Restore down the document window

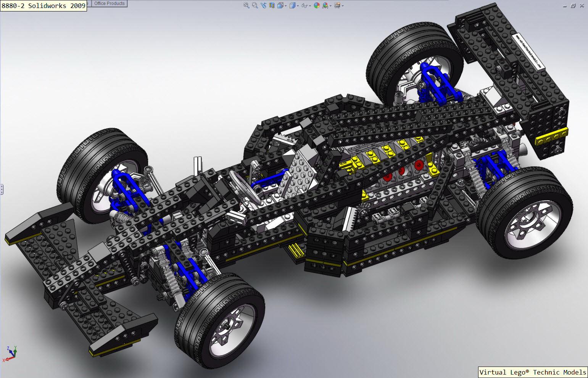coord(573,6)
